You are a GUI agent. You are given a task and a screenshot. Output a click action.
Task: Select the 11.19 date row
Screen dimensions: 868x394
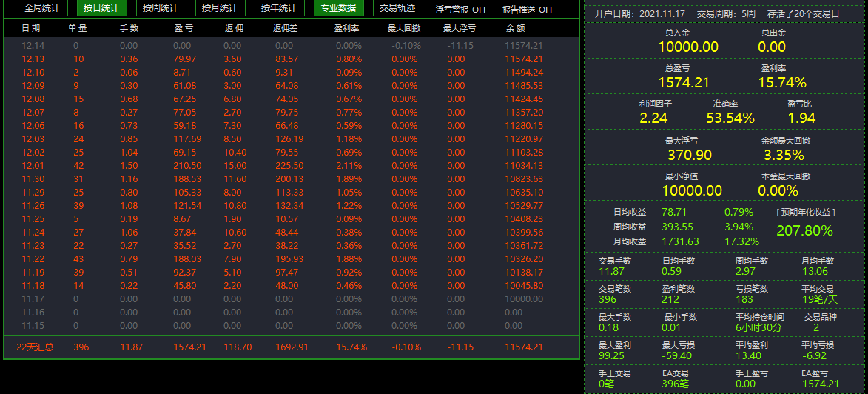[291, 272]
